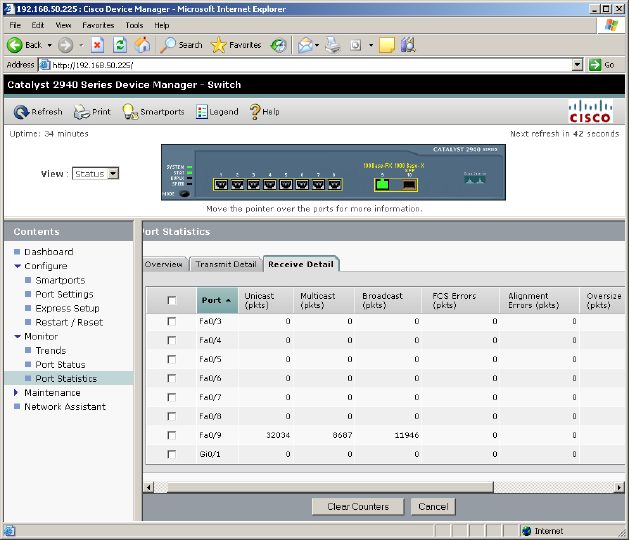Open the History icon in toolbar
629x540 pixels.
(x=278, y=45)
